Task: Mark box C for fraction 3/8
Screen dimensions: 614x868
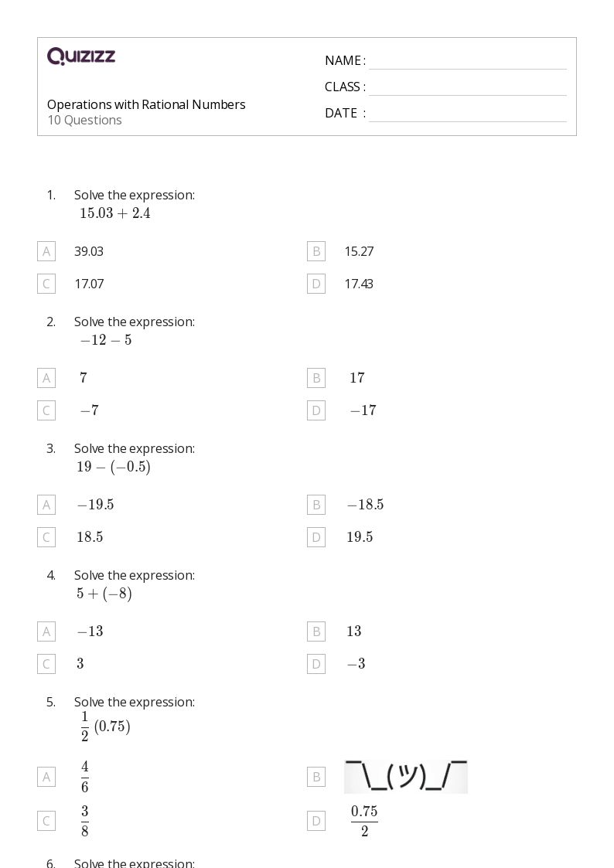Action: pyautogui.click(x=46, y=821)
